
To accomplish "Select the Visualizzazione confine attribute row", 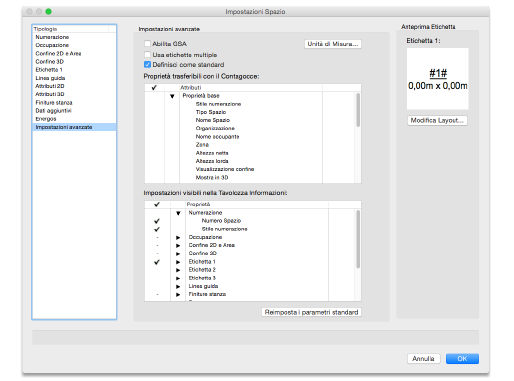I will pos(225,169).
